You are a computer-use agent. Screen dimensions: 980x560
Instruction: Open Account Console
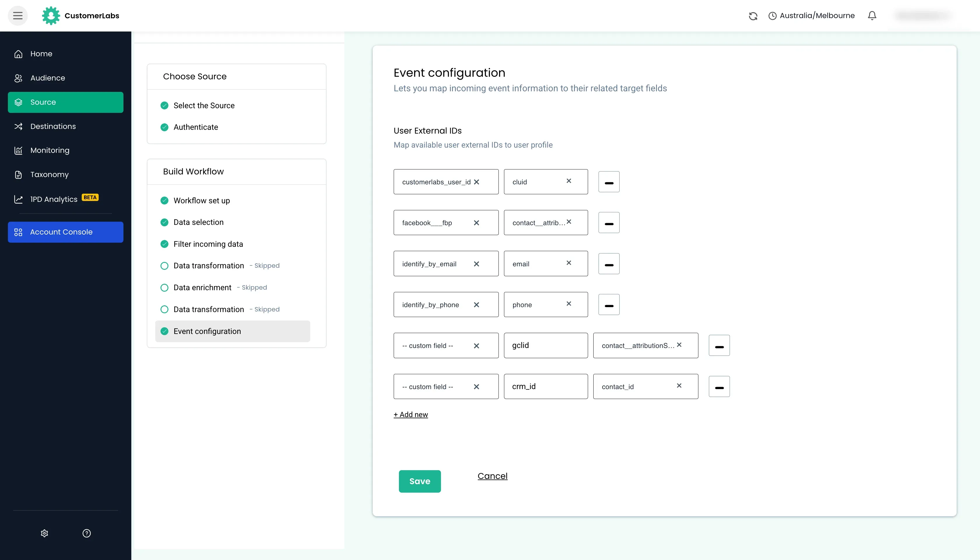65,232
